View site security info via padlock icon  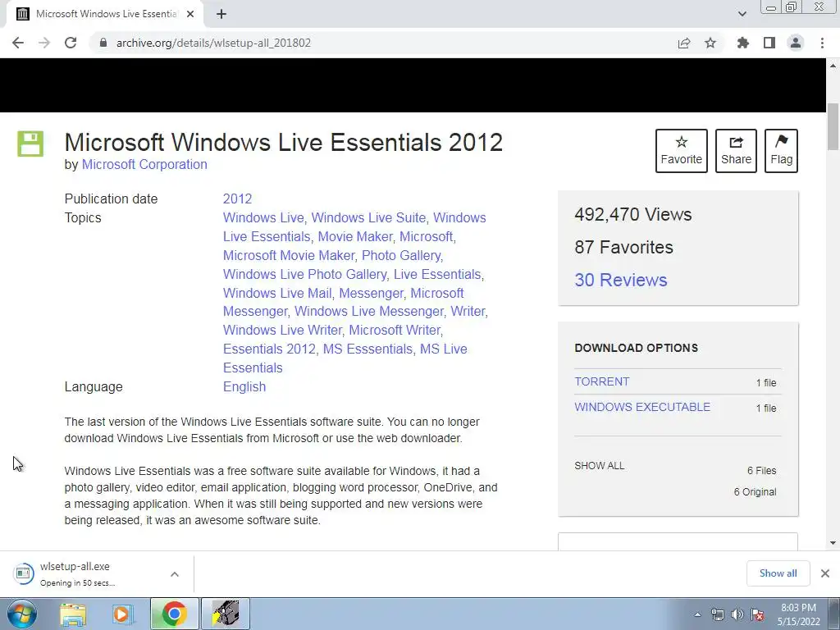(103, 43)
